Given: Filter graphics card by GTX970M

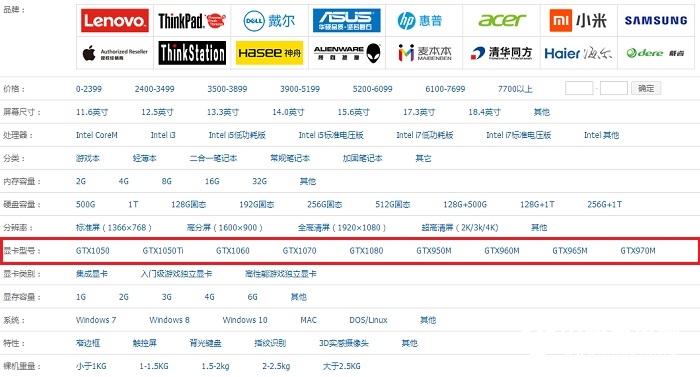Looking at the screenshot, I should pos(638,251).
